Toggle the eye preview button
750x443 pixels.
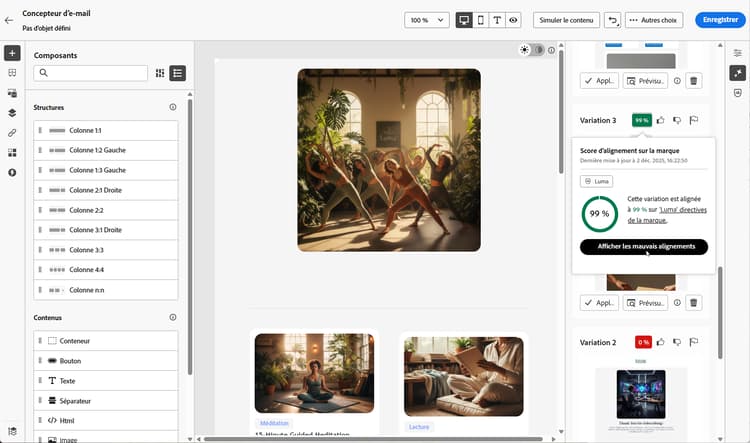tap(513, 20)
